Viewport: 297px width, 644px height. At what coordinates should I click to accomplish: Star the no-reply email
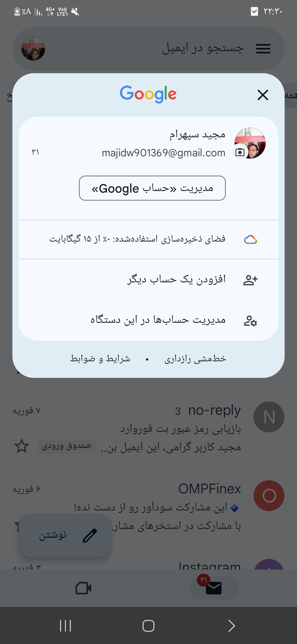click(21, 446)
